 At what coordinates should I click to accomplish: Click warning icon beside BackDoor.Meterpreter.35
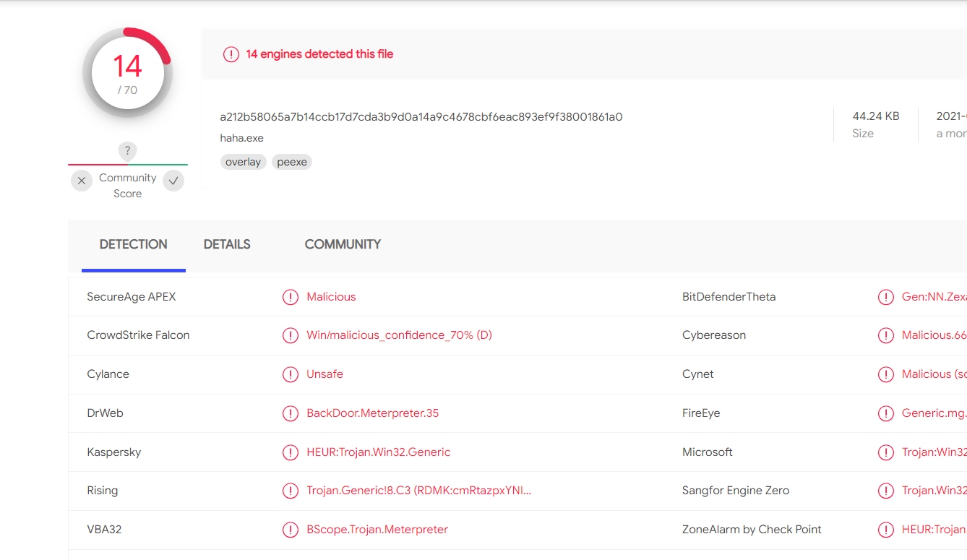click(x=291, y=413)
